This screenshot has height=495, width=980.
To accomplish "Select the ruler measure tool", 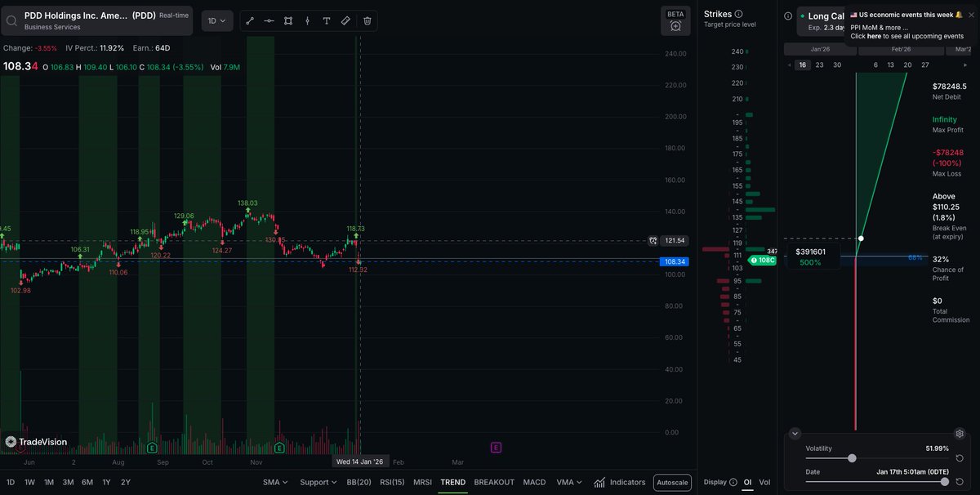I will tap(346, 20).
